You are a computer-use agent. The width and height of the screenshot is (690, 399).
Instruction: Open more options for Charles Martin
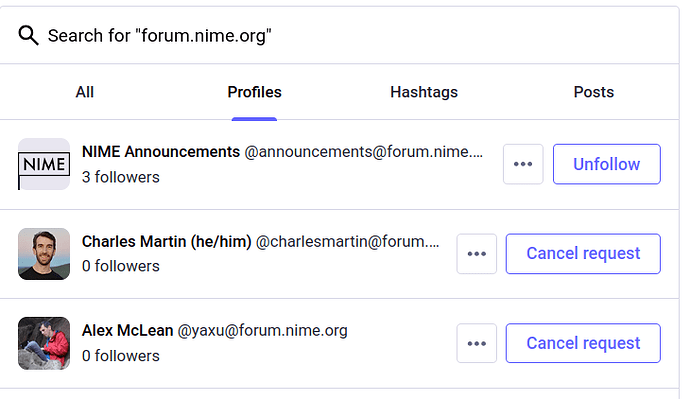coord(477,254)
